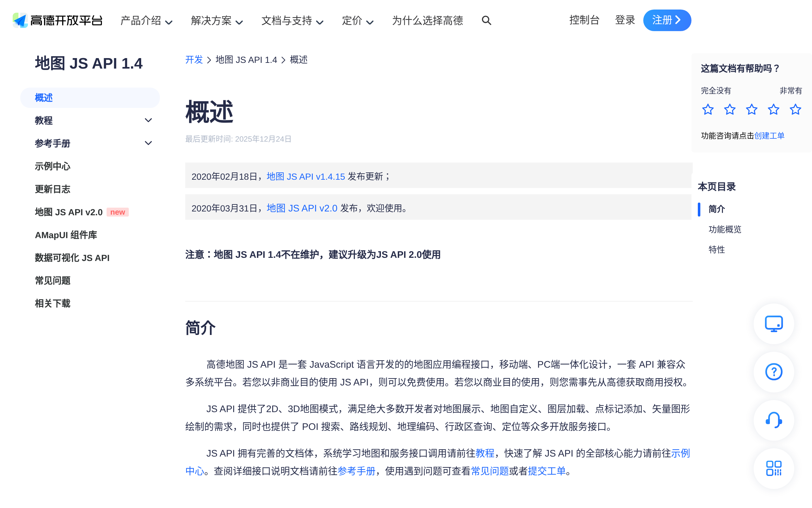Image resolution: width=812 pixels, height=508 pixels.
Task: Rate the document three stars
Action: pyautogui.click(x=751, y=110)
